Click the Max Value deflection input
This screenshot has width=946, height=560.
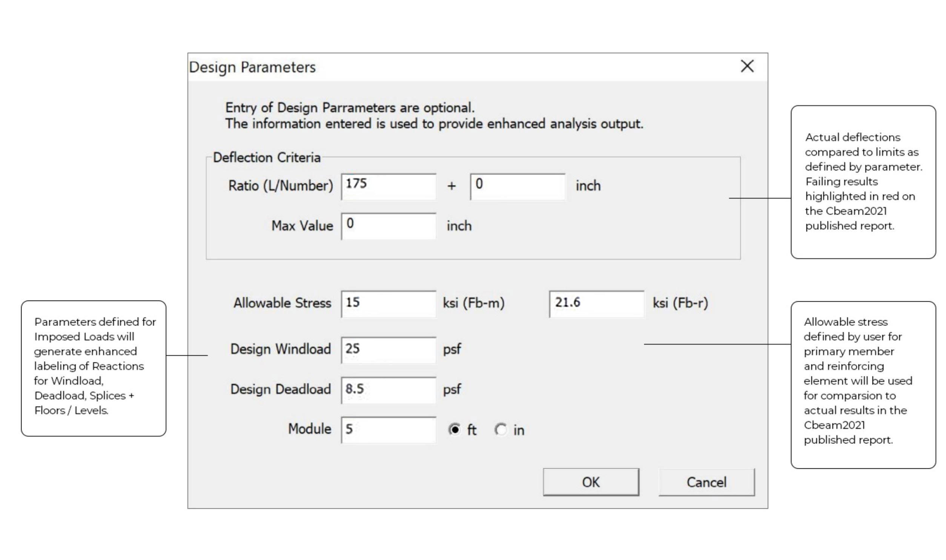[x=389, y=226]
